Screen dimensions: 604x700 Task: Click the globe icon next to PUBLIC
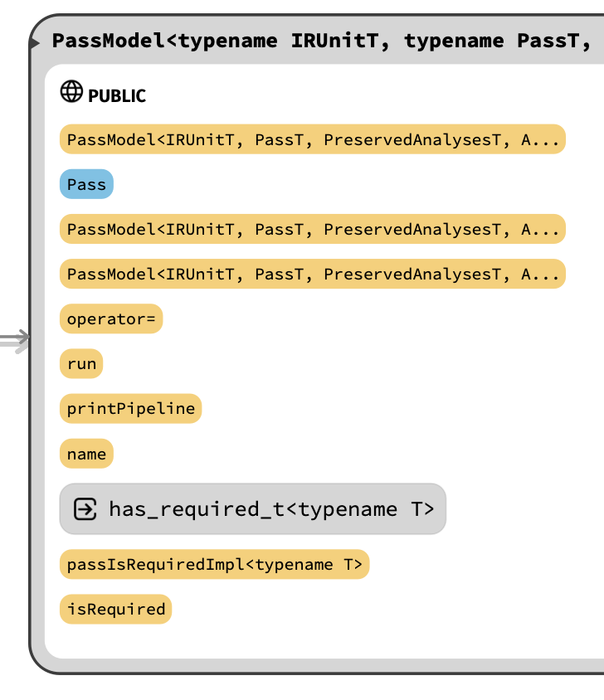tap(71, 92)
